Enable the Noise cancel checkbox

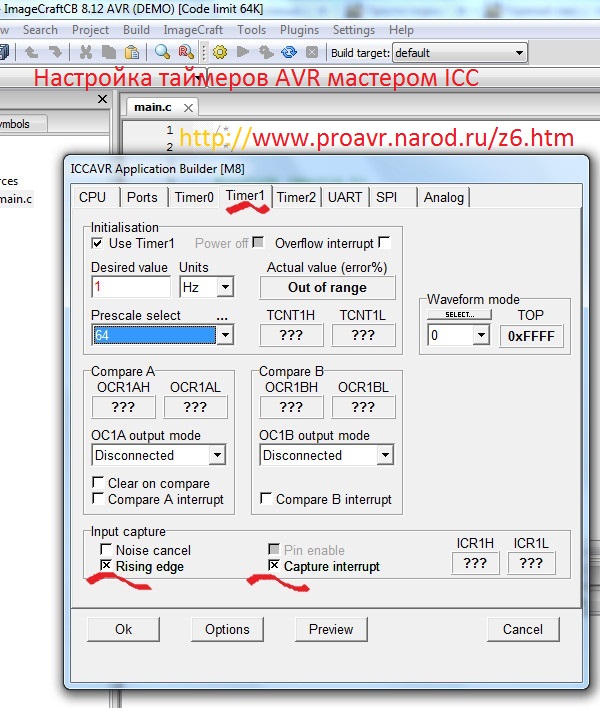tap(106, 549)
